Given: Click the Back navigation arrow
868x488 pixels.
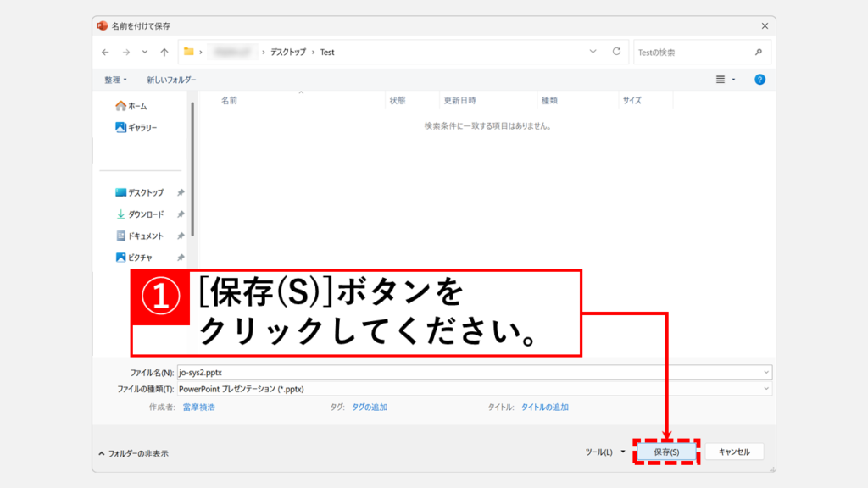Looking at the screenshot, I should click(x=105, y=52).
